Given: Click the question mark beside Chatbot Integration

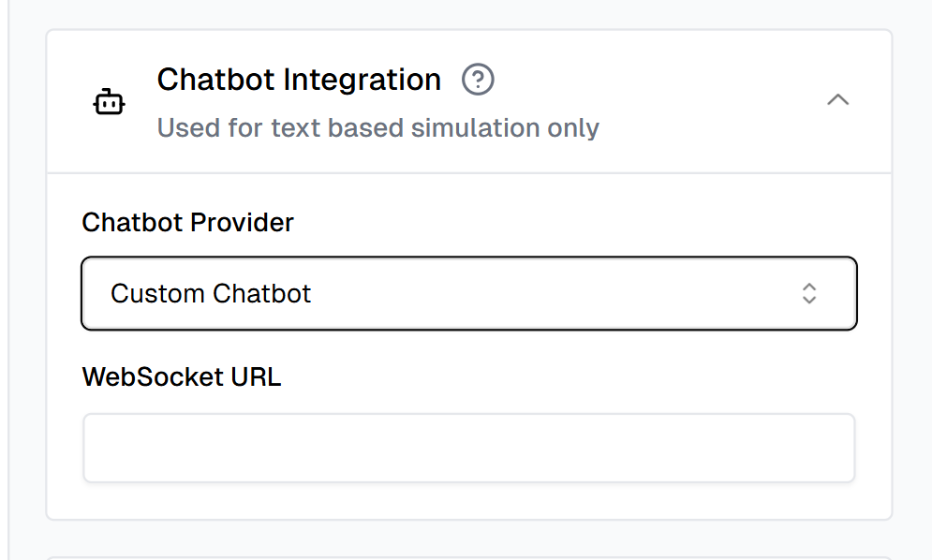Looking at the screenshot, I should 478,80.
